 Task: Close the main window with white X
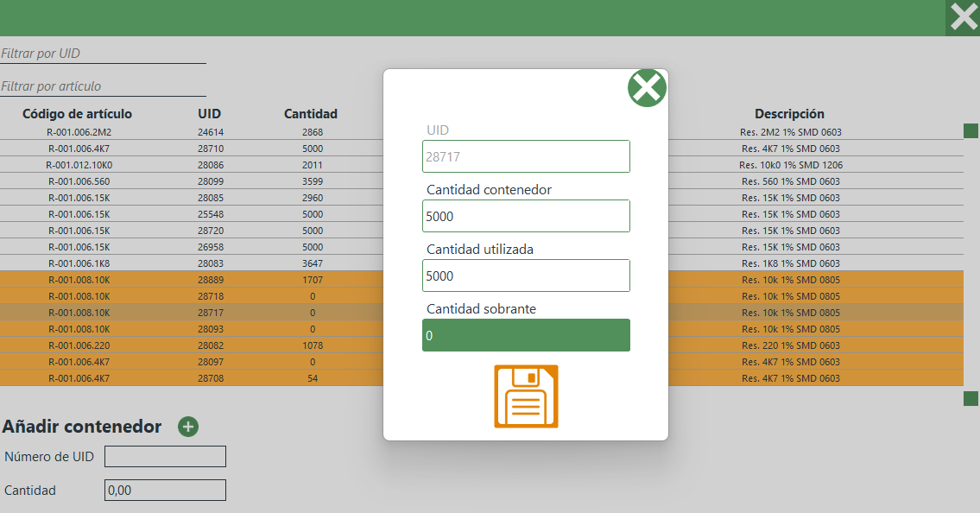tap(963, 17)
